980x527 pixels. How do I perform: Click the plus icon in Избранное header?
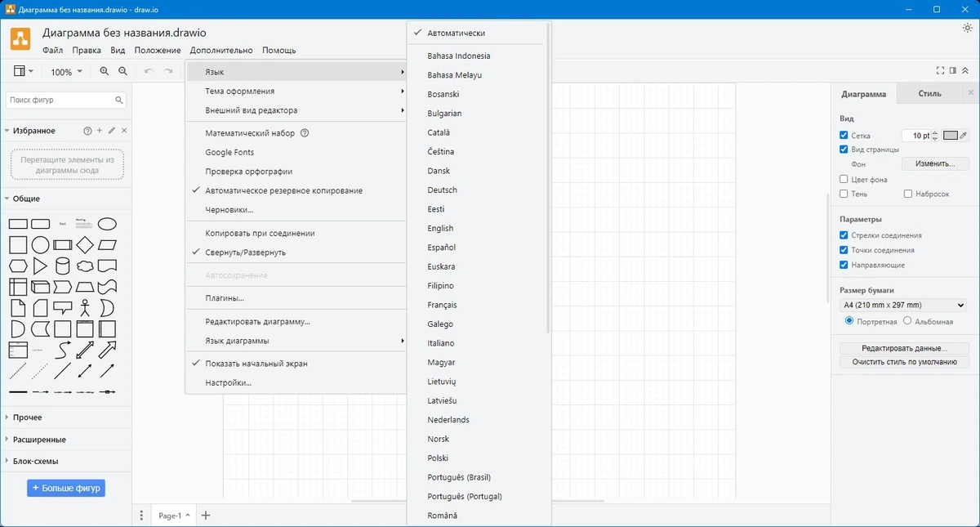(x=100, y=131)
